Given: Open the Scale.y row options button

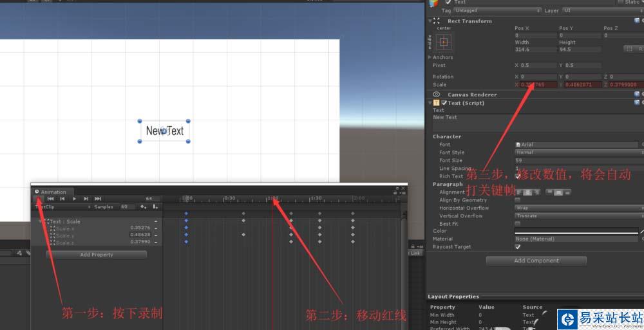Looking at the screenshot, I should (x=156, y=235).
